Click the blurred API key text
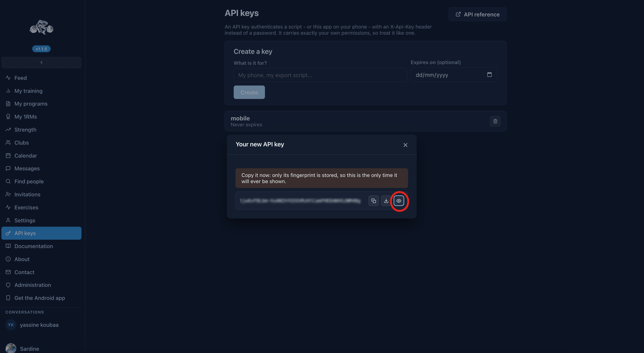The height and width of the screenshot is (353, 644). tap(300, 201)
